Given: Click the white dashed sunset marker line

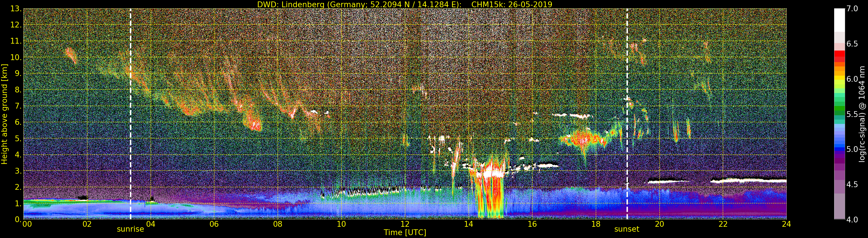Looking at the screenshot, I should (x=627, y=114).
